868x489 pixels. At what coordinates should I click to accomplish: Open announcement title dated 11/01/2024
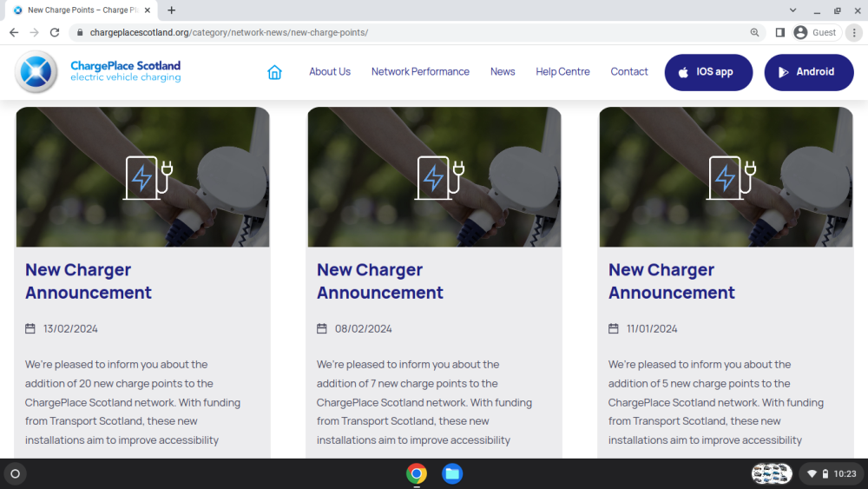(x=672, y=281)
